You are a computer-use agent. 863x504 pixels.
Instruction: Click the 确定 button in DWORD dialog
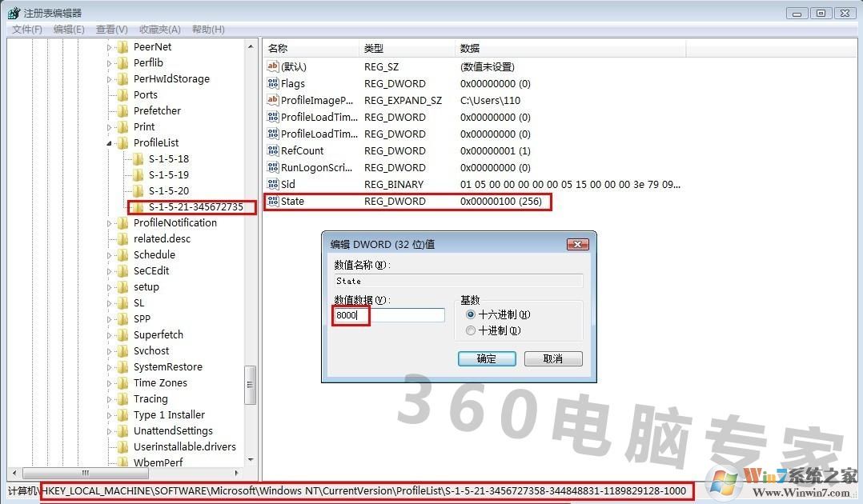(x=487, y=358)
